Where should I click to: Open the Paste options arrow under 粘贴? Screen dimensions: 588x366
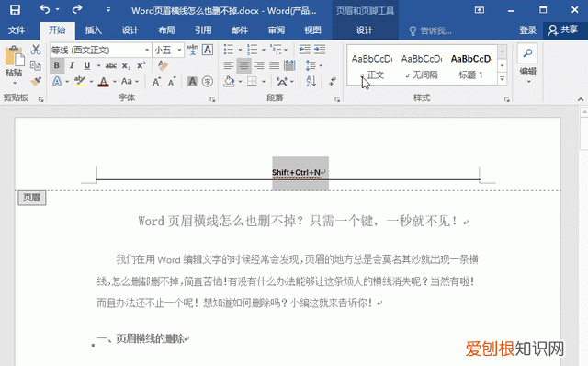point(15,83)
